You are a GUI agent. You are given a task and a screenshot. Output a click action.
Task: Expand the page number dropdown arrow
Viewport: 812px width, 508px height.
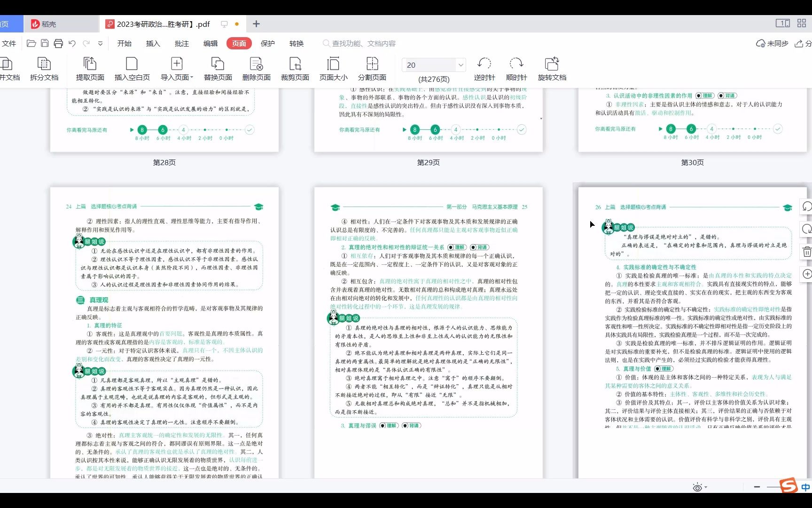(x=461, y=65)
